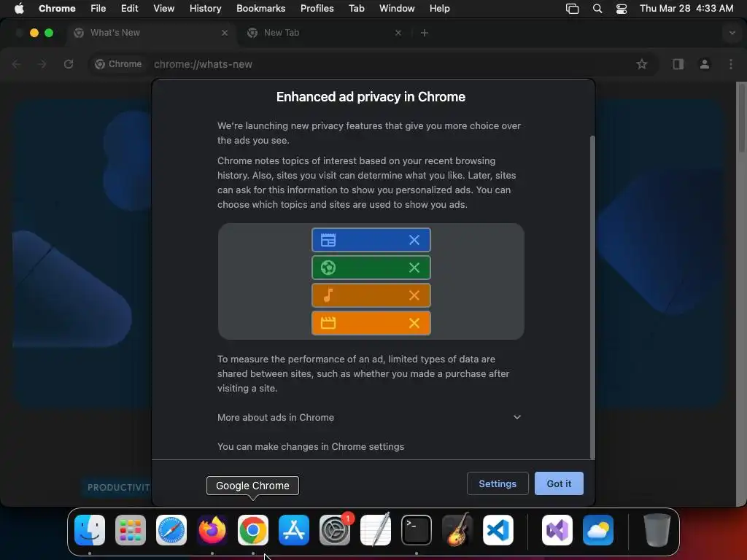Open the Chrome three-dot menu

click(731, 64)
